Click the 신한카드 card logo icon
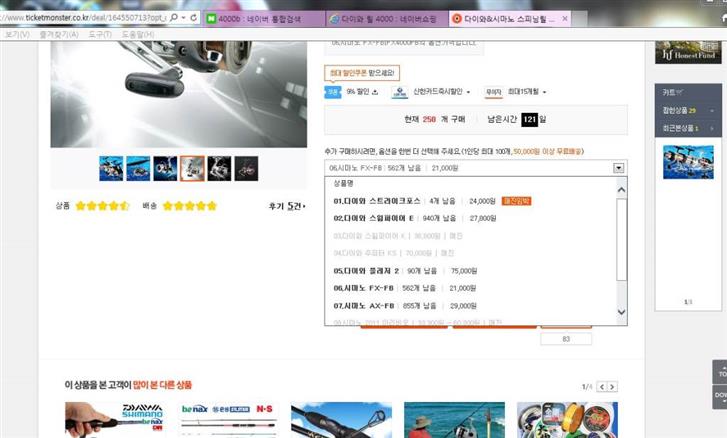This screenshot has width=727, height=438. [396, 92]
